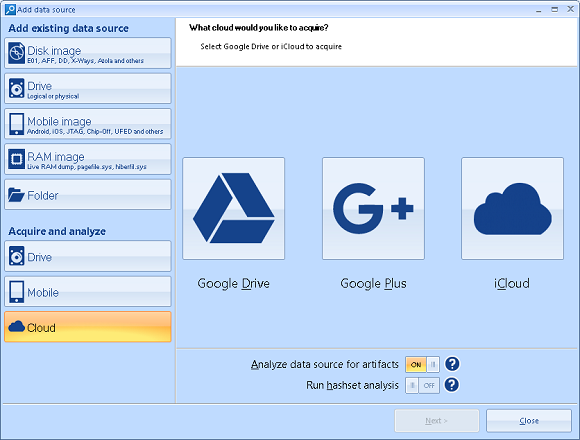Click drive icon in Acquire and analyze section
Image resolution: width=580 pixels, height=440 pixels.
(17, 256)
